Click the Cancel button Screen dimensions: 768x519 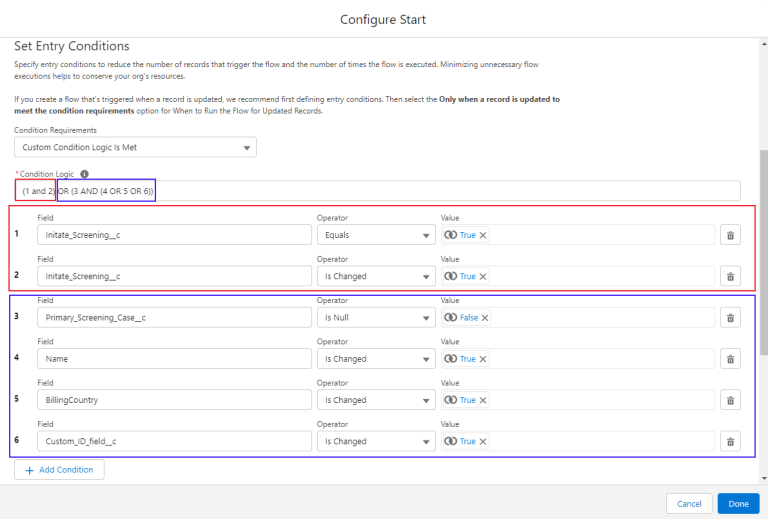pyautogui.click(x=689, y=503)
